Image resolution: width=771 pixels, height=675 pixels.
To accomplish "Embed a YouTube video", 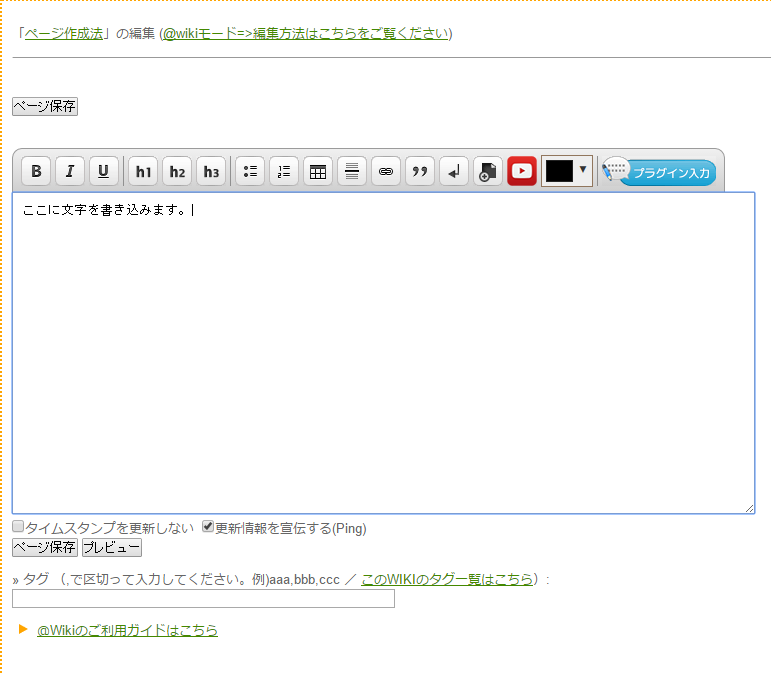I will pyautogui.click(x=522, y=171).
